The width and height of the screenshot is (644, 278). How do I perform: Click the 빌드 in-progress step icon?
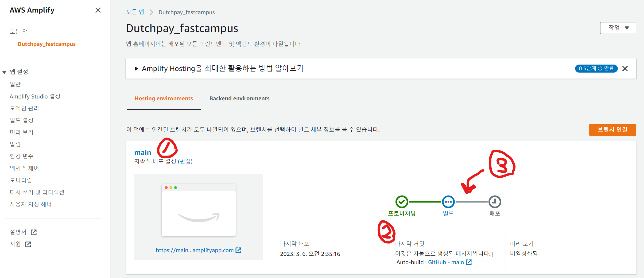click(448, 202)
